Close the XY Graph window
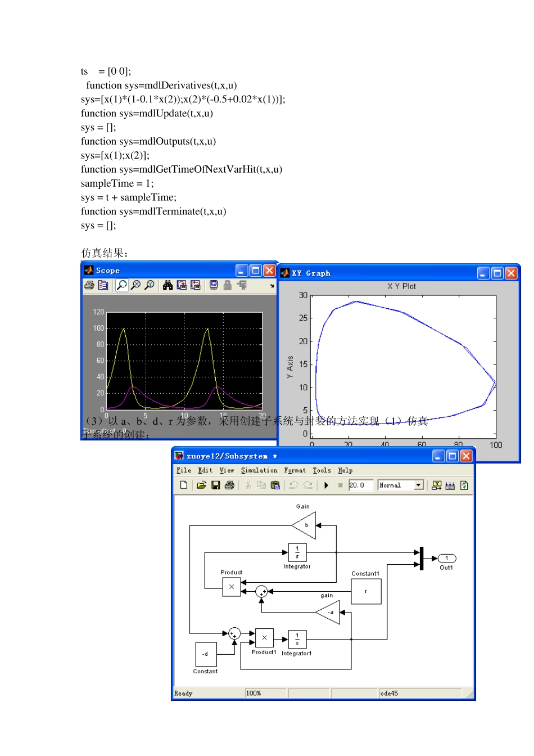534x756 pixels. click(511, 273)
